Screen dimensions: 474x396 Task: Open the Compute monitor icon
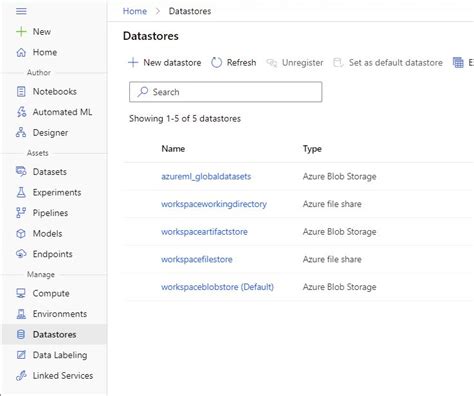(21, 293)
